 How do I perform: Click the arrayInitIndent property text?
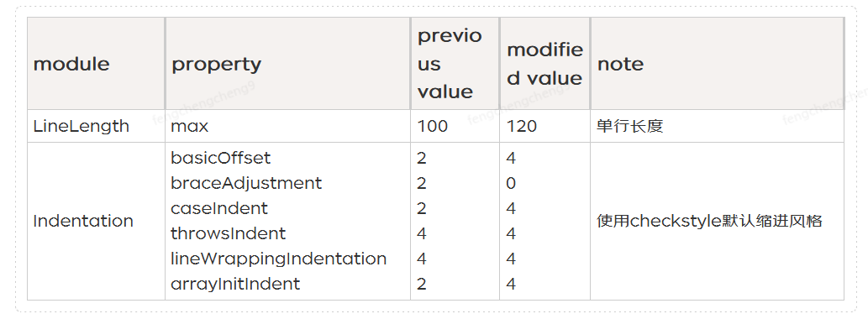(x=235, y=284)
